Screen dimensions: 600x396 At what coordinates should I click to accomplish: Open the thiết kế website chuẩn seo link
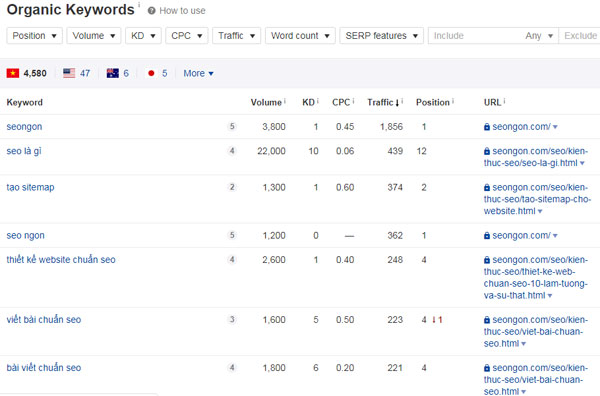click(x=61, y=259)
